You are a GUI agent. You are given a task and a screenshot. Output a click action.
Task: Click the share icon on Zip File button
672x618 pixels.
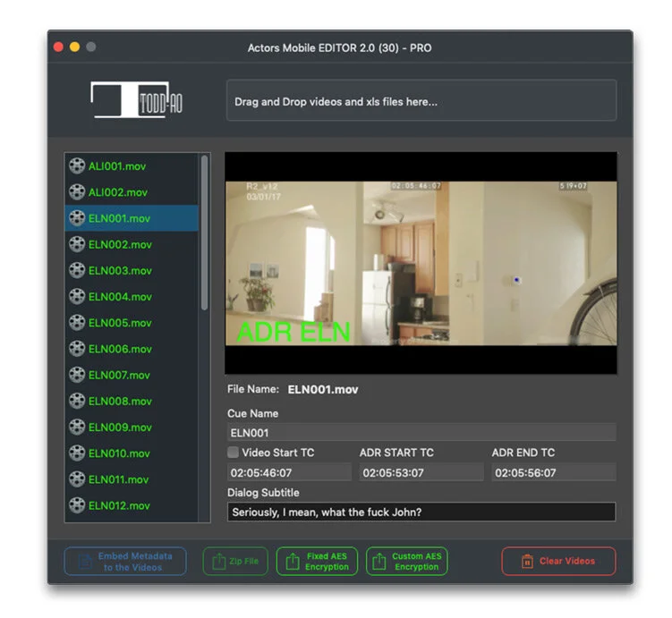click(x=219, y=561)
